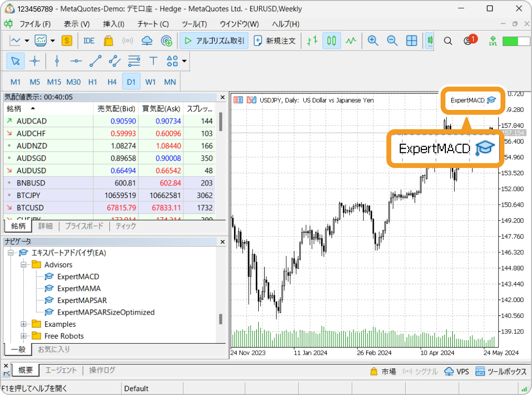Click the chart trade panel icon beside USDJPY

[x=251, y=100]
